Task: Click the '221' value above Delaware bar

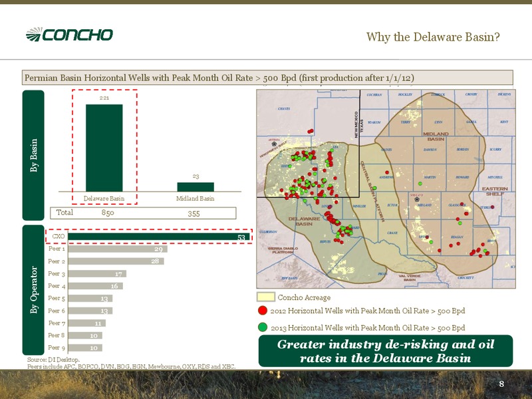Action: pyautogui.click(x=104, y=98)
